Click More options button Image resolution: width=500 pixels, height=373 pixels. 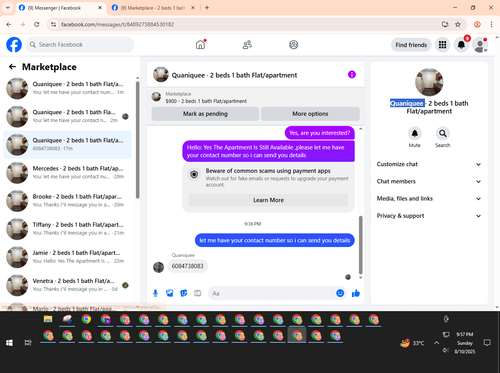[310, 114]
